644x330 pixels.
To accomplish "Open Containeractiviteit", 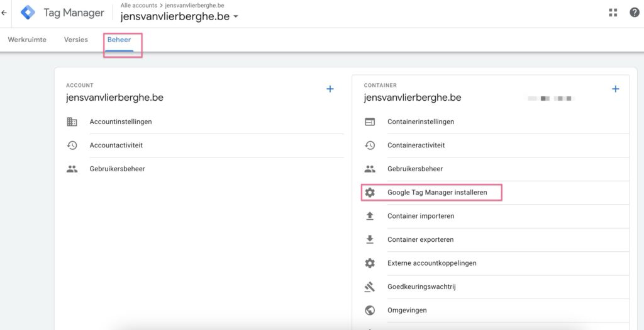I will pyautogui.click(x=416, y=145).
